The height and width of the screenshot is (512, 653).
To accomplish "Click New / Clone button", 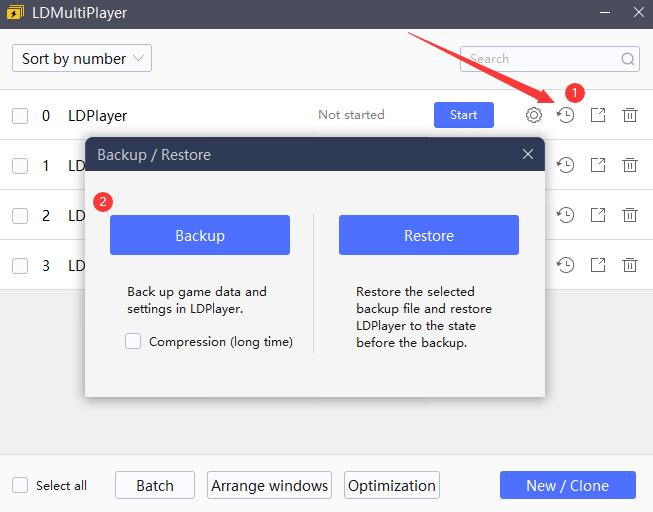I will point(568,485).
